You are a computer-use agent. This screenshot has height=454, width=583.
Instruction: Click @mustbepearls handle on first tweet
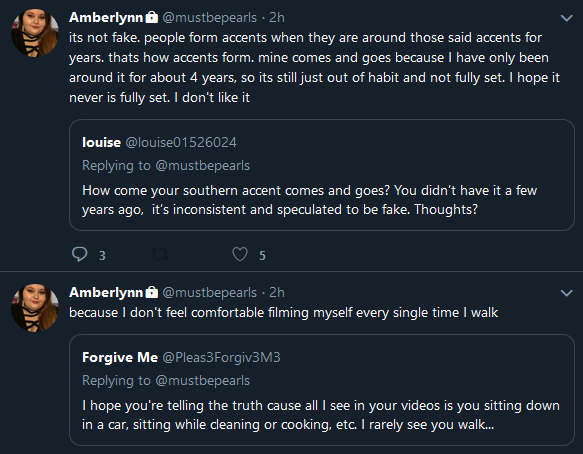210,17
